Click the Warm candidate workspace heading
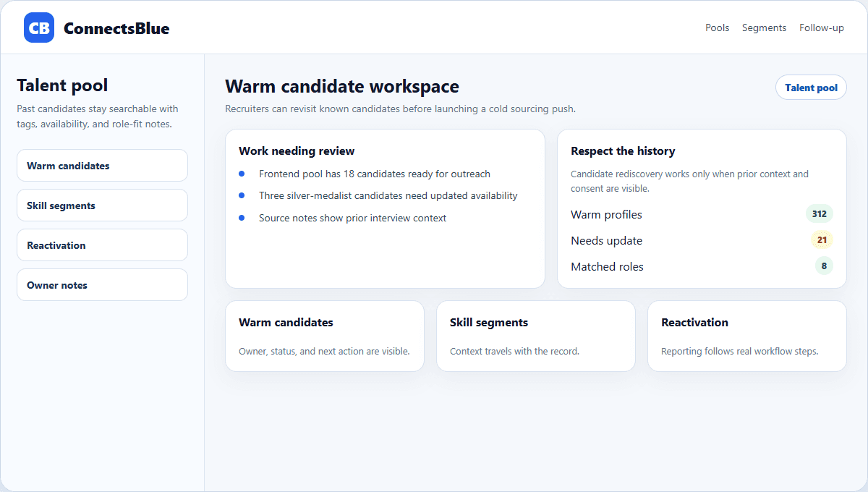Image resolution: width=868 pixels, height=492 pixels. point(342,87)
